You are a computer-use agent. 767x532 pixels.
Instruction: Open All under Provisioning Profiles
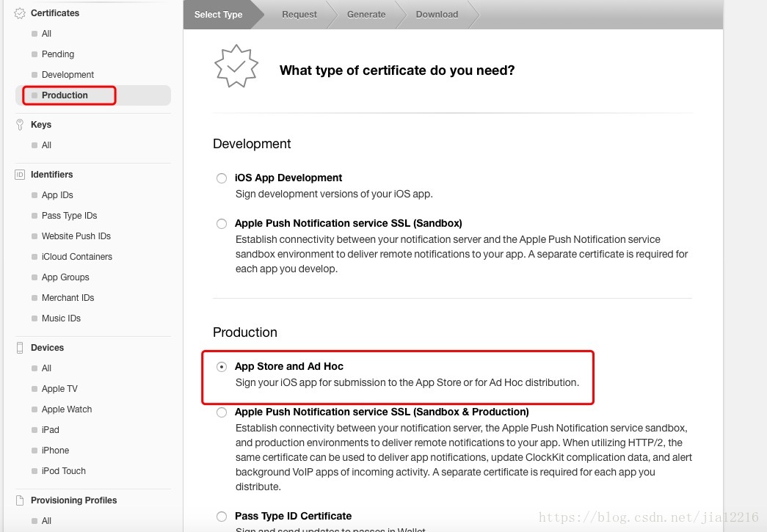click(x=46, y=521)
